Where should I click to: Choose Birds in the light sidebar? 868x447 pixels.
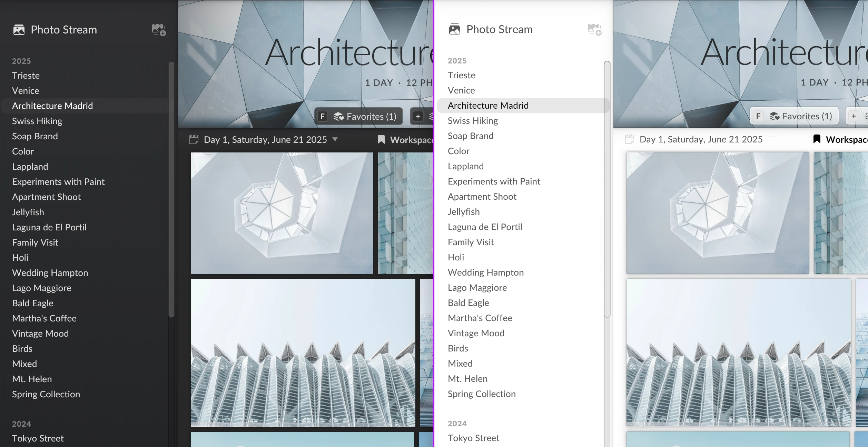coord(458,348)
